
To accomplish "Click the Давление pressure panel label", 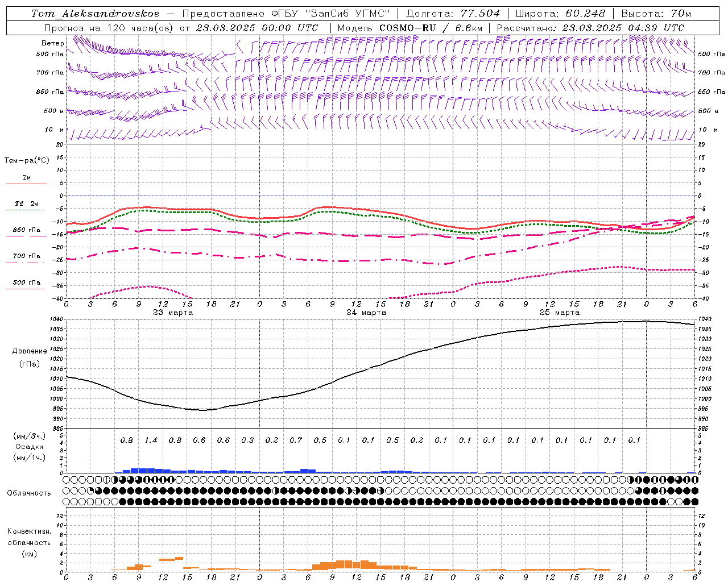I will pyautogui.click(x=30, y=351).
